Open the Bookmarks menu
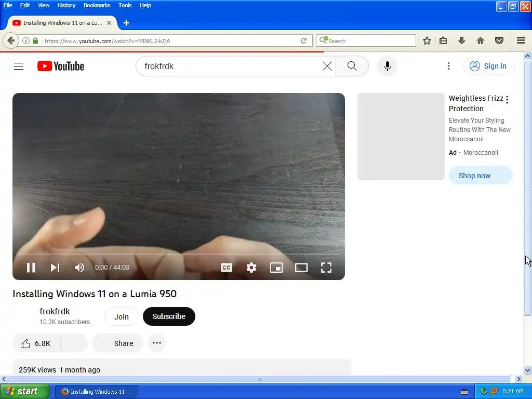 pos(97,5)
